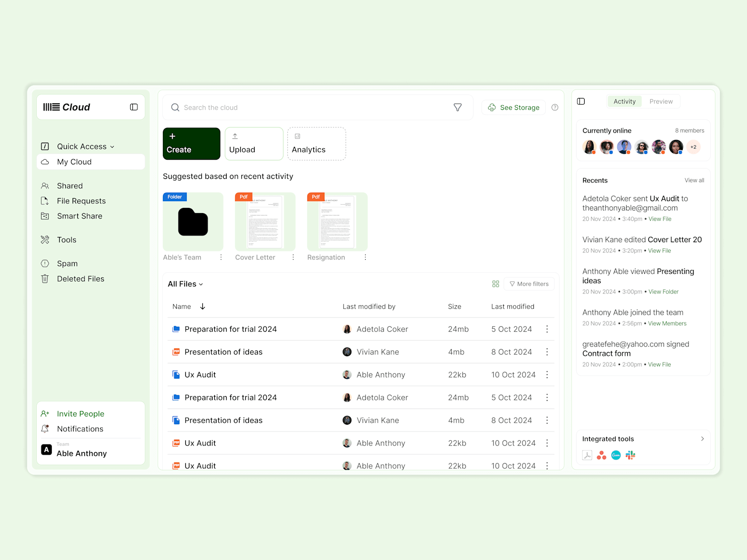Open Resignation PDF thumbnail

pos(337,222)
